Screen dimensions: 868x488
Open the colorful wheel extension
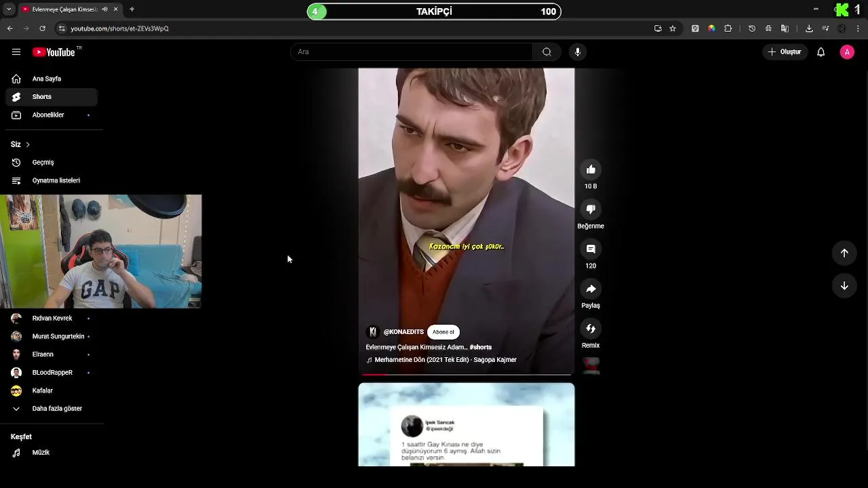[711, 28]
